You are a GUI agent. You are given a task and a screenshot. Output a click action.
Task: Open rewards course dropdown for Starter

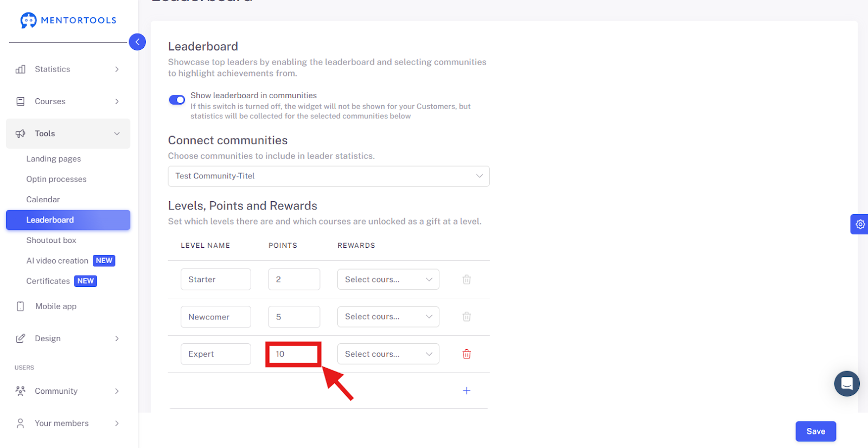pos(388,279)
